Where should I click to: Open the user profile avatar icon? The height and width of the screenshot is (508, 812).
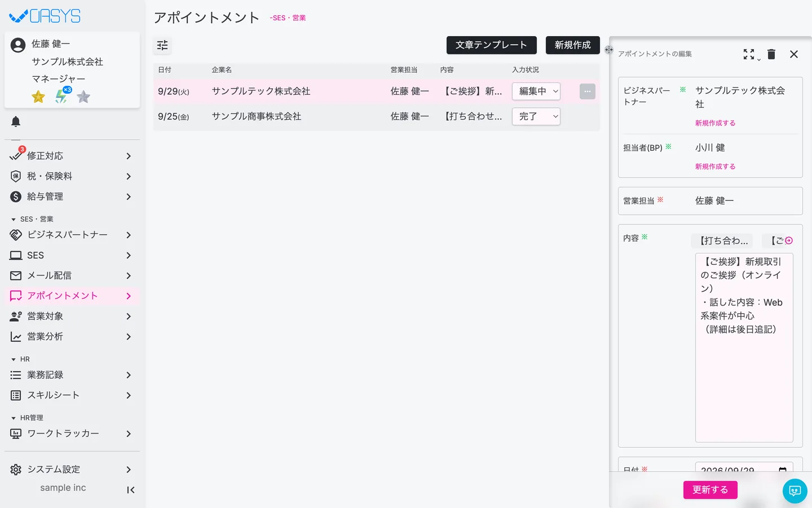18,45
